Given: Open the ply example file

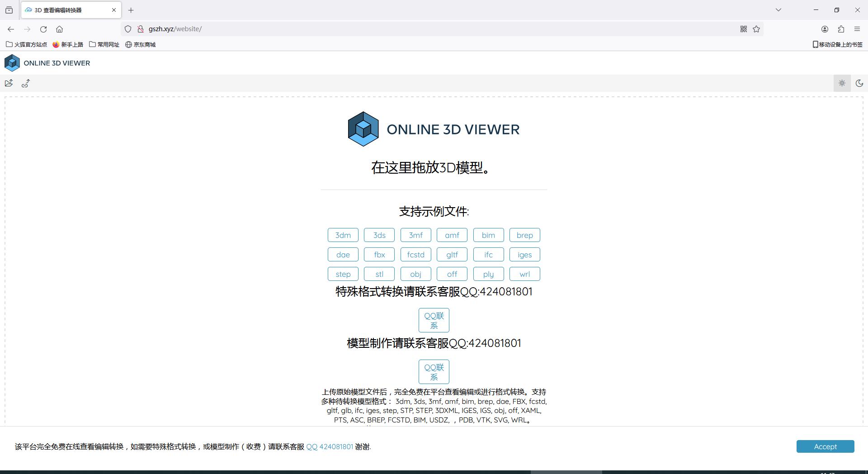Looking at the screenshot, I should click(489, 274).
